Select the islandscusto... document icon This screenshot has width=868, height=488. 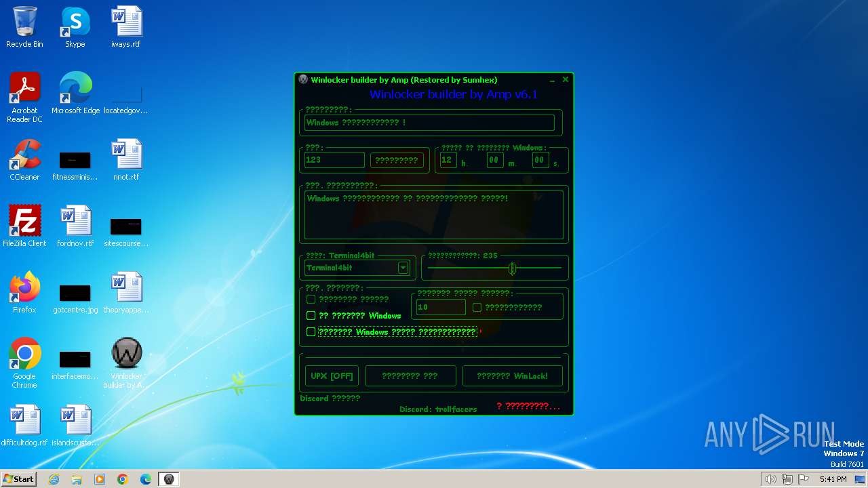[x=75, y=426]
